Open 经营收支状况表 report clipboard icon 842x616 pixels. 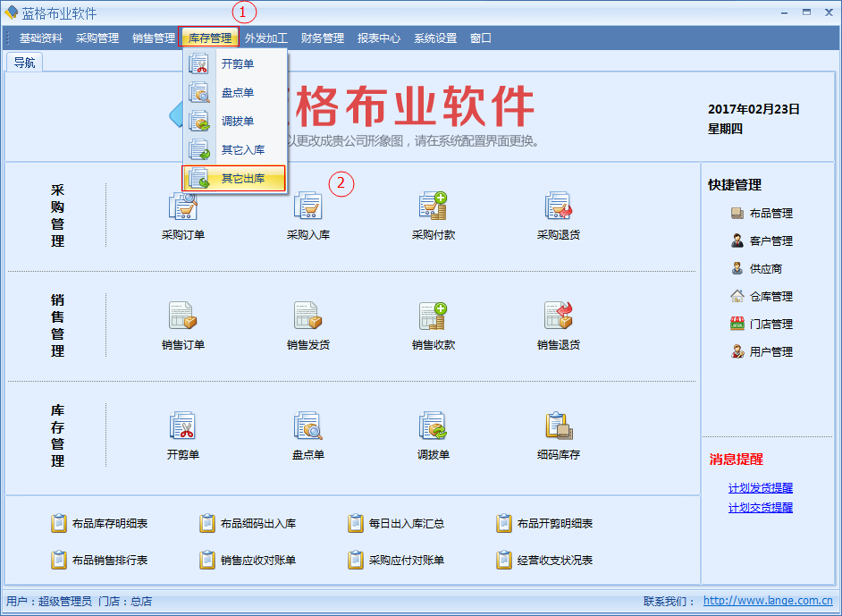click(x=504, y=560)
